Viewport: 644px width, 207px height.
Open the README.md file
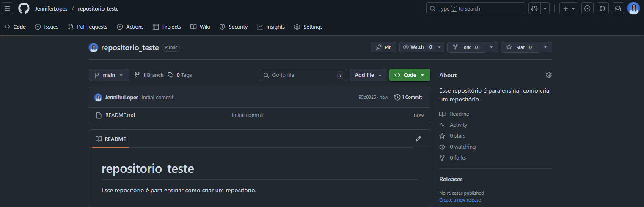120,115
